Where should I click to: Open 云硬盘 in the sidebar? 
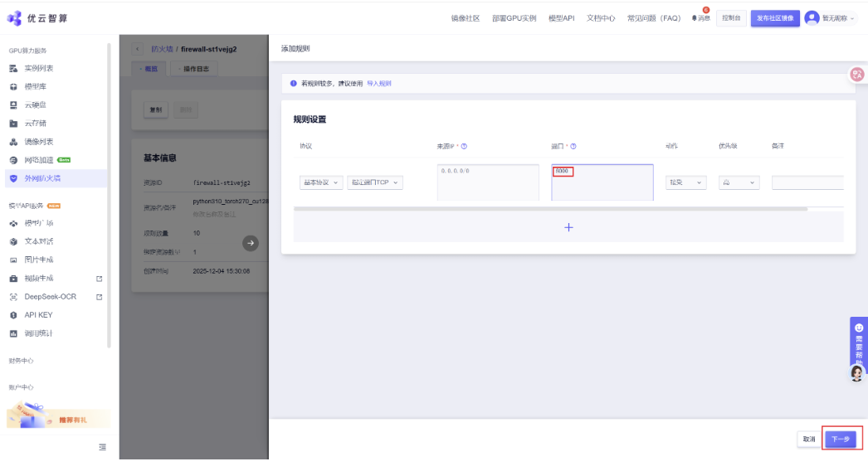click(x=36, y=104)
